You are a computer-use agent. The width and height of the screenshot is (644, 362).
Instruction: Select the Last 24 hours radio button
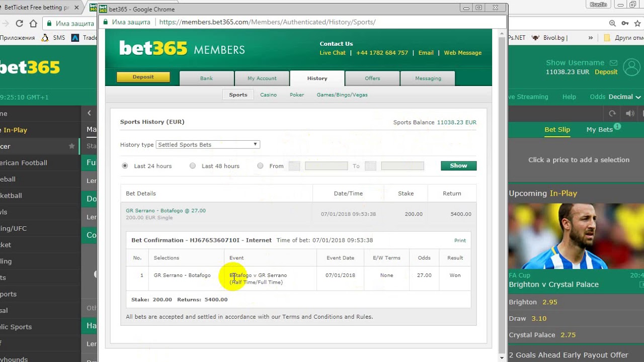[125, 166]
